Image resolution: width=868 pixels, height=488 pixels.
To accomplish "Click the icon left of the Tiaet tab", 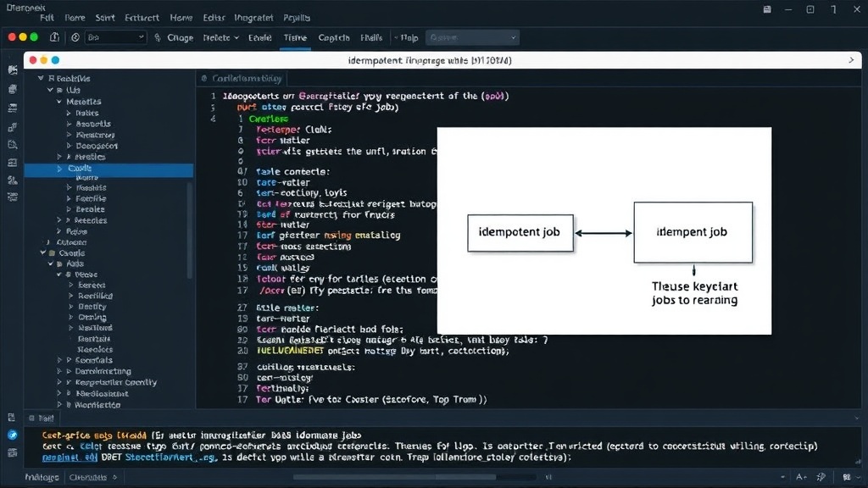I will pos(31,419).
